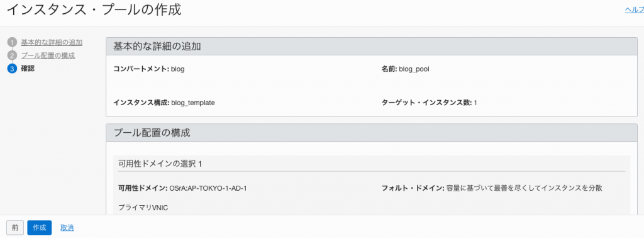Click the 取消 link
Image resolution: width=644 pixels, height=238 pixels.
[67, 228]
